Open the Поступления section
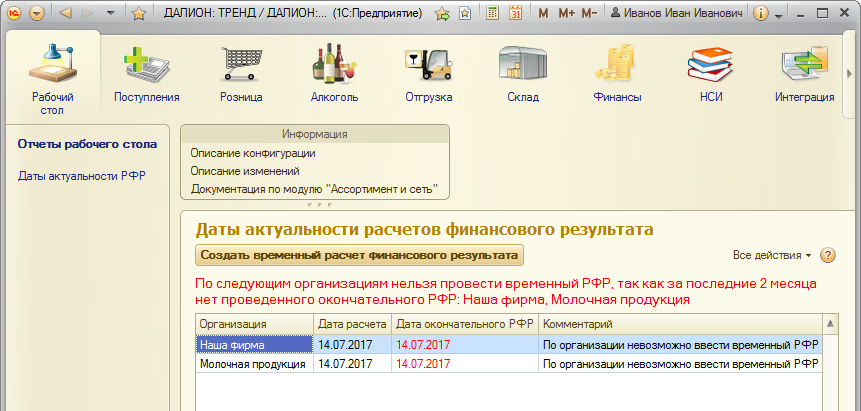The width and height of the screenshot is (861, 411). click(x=147, y=74)
